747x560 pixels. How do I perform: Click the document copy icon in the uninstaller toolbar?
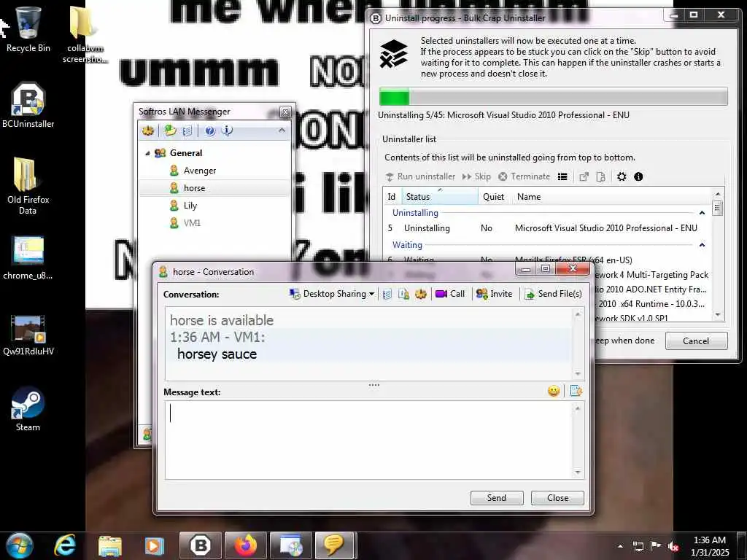point(601,176)
